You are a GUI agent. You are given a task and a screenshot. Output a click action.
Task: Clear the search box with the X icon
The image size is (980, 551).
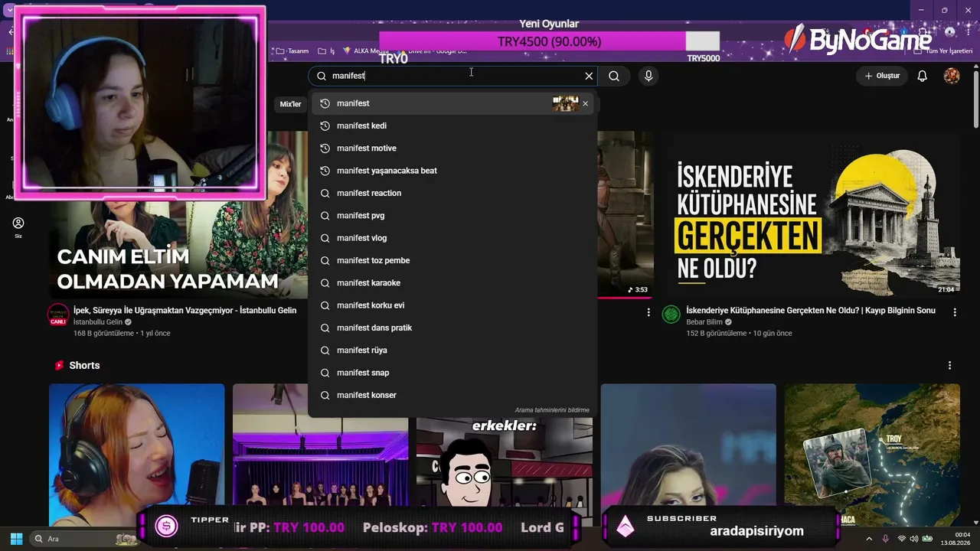(589, 76)
